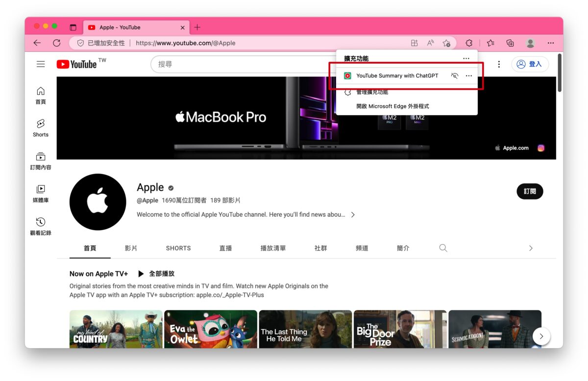The image size is (588, 381).
Task: Open 首頁 in the sidebar
Action: tap(41, 96)
